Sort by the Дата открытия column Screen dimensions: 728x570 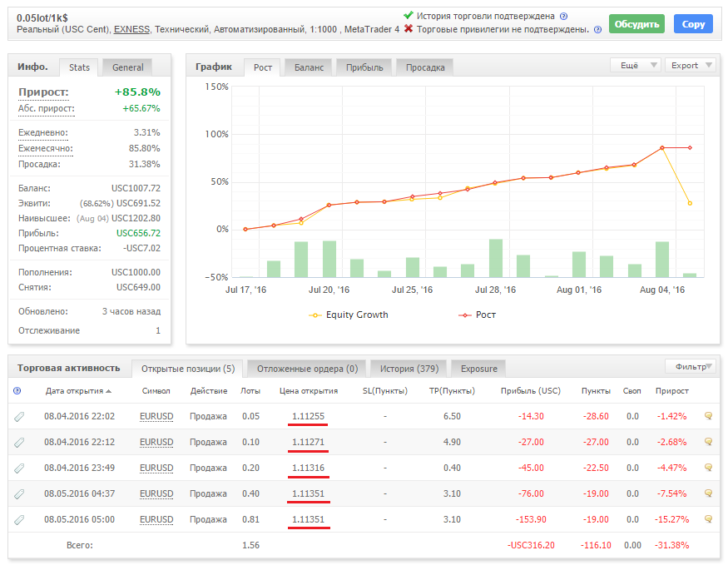pos(78,391)
